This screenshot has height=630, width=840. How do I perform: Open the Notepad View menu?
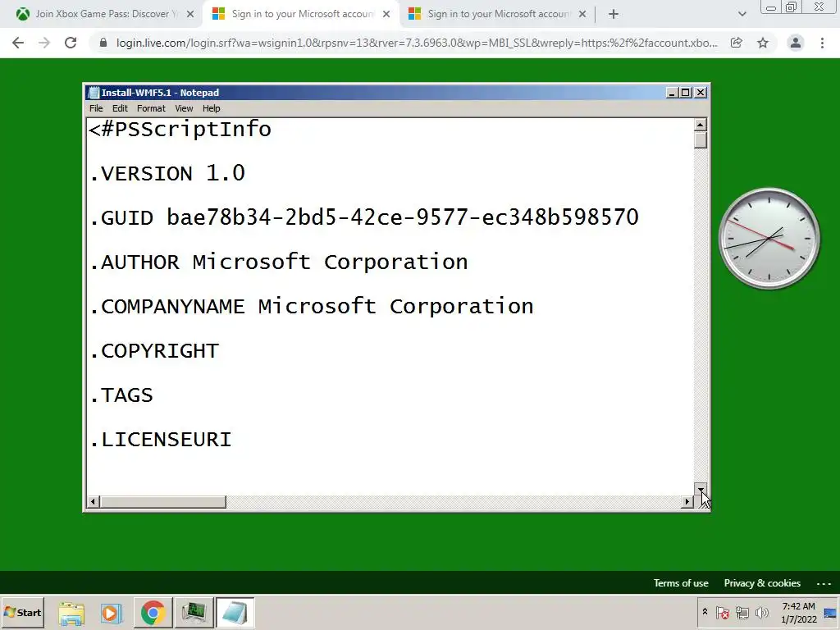click(184, 108)
